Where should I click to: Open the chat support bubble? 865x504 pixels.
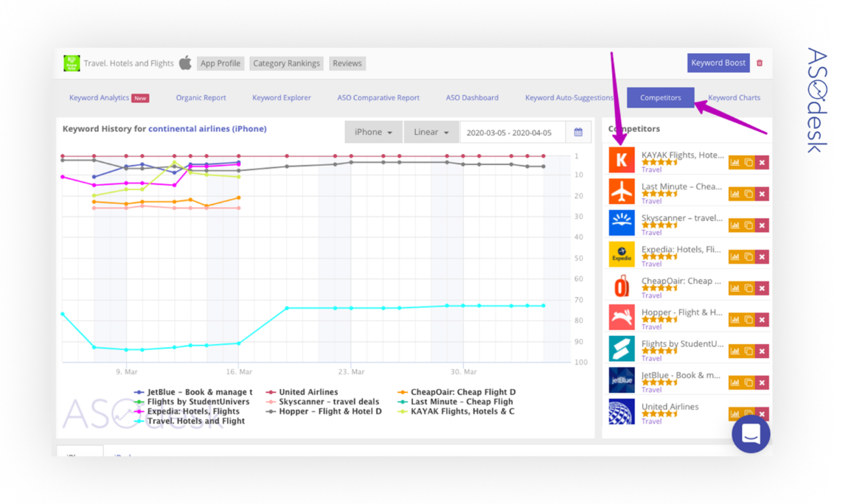click(751, 434)
